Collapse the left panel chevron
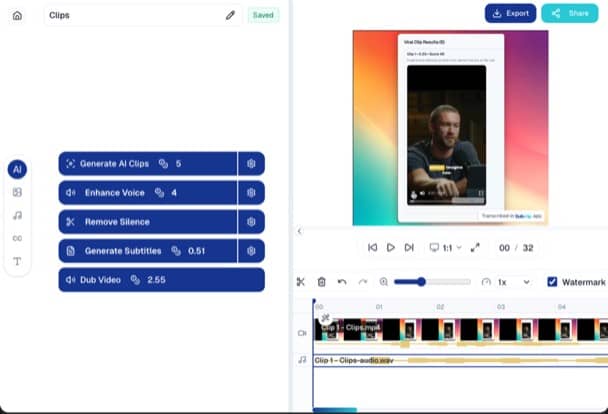Viewport: 608px width, 414px height. click(299, 231)
